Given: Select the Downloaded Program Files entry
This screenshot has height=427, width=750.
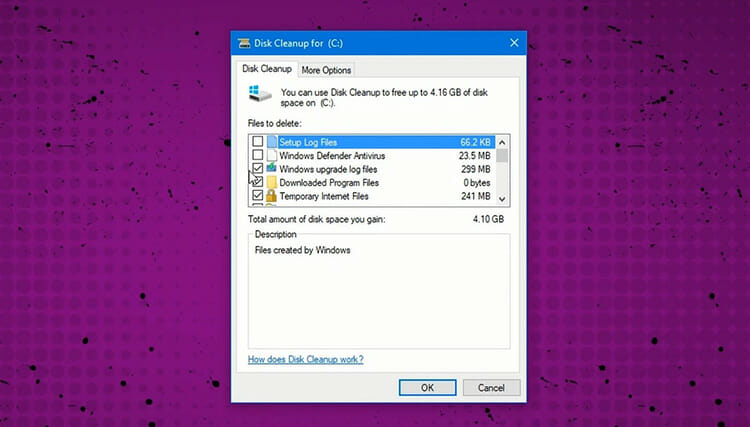Looking at the screenshot, I should [x=372, y=183].
